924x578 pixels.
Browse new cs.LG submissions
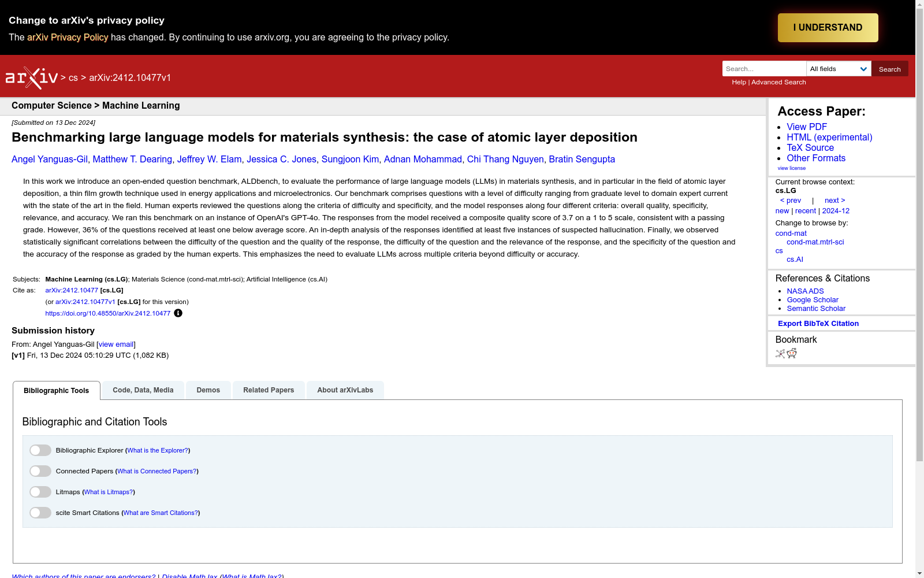(x=782, y=211)
